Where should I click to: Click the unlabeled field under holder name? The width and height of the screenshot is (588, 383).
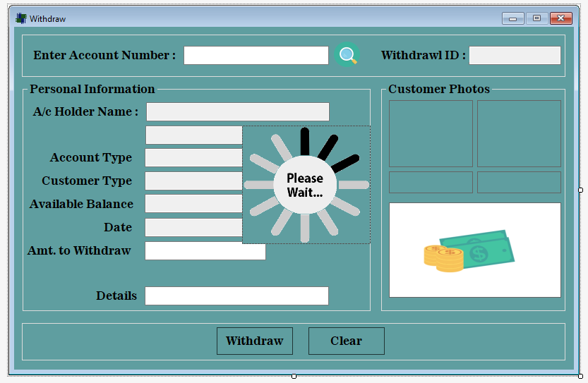tap(194, 135)
